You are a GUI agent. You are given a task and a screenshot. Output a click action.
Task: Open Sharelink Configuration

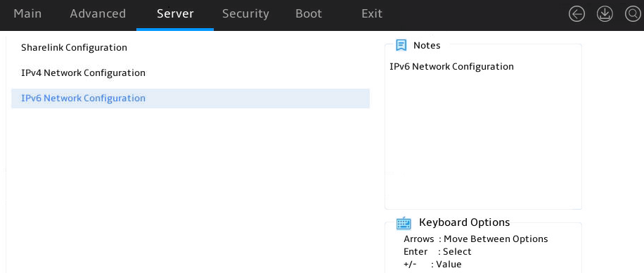pyautogui.click(x=74, y=48)
